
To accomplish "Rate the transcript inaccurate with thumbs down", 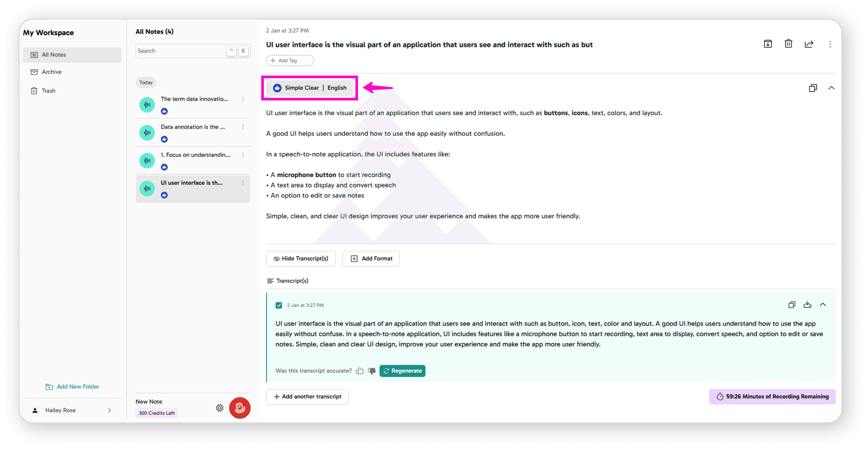I will click(x=372, y=371).
